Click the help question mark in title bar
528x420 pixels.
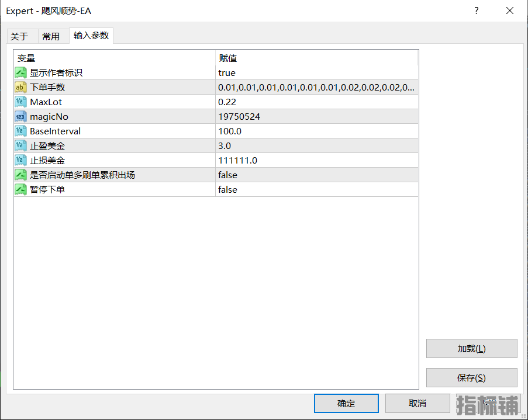coord(477,11)
